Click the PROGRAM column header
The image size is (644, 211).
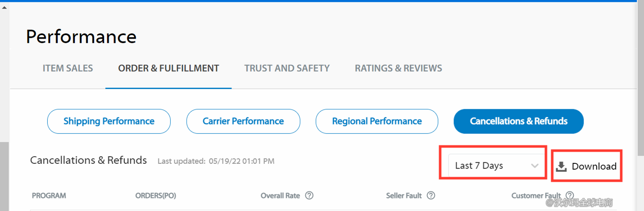[x=49, y=196]
